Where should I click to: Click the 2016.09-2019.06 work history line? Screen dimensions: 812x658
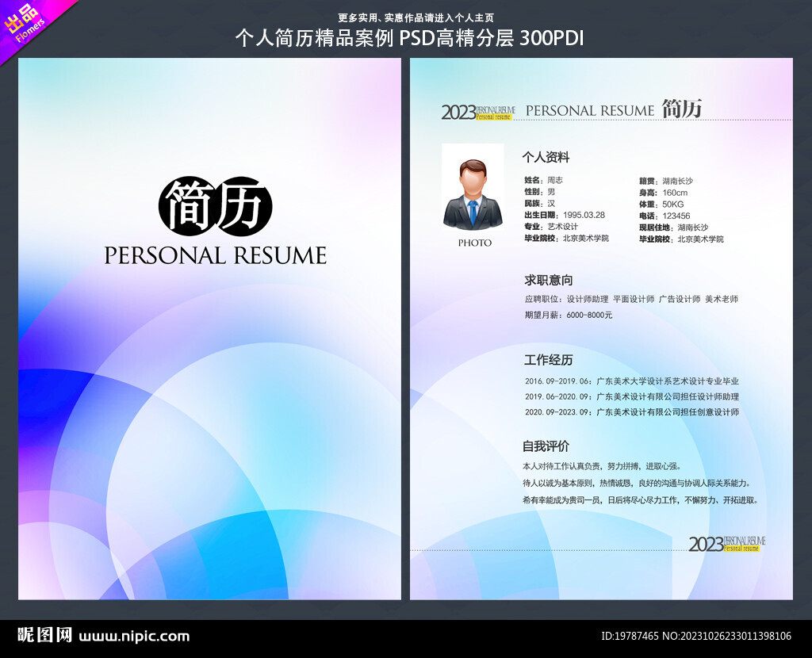pos(632,381)
